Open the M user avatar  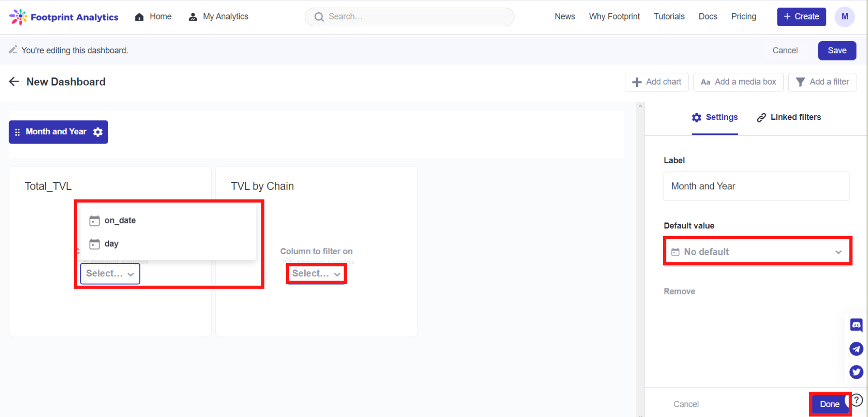tap(844, 17)
